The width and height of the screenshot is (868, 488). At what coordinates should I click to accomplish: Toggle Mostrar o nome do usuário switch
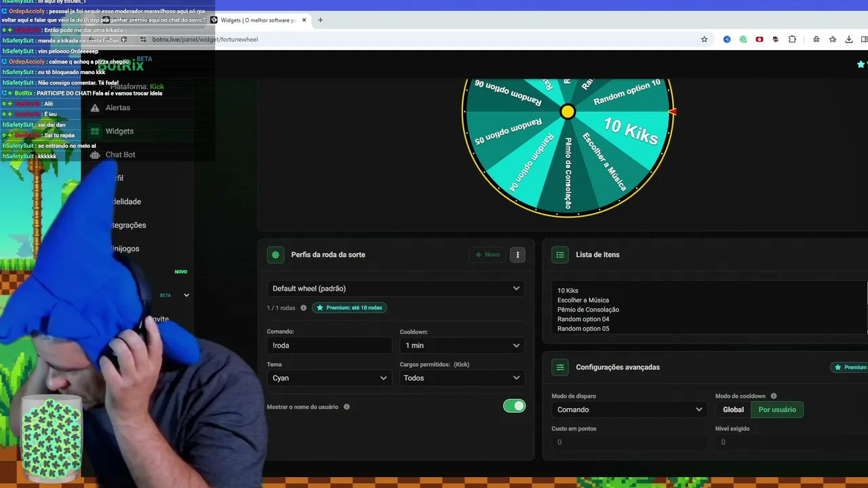tap(514, 406)
